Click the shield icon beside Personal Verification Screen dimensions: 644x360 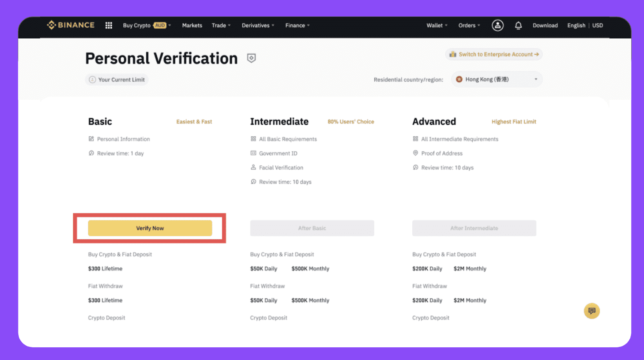click(252, 58)
